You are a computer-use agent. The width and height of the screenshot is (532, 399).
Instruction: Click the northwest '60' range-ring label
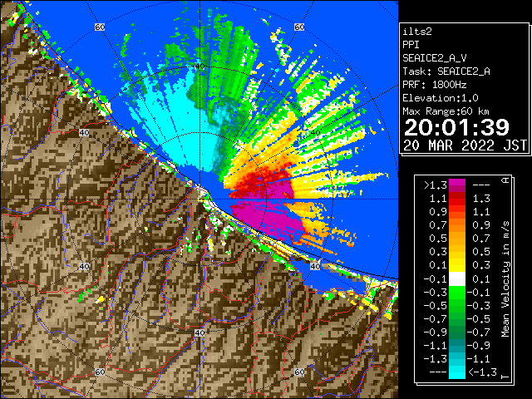pos(100,27)
